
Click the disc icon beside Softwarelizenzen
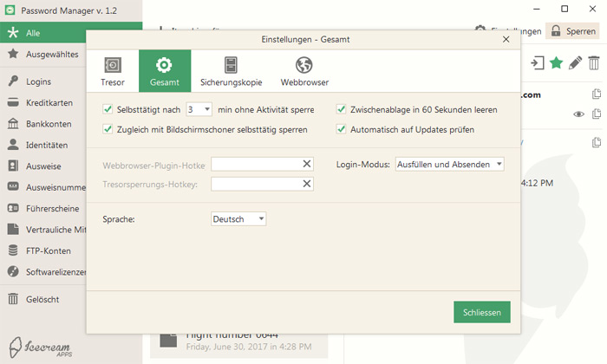pyautogui.click(x=13, y=271)
